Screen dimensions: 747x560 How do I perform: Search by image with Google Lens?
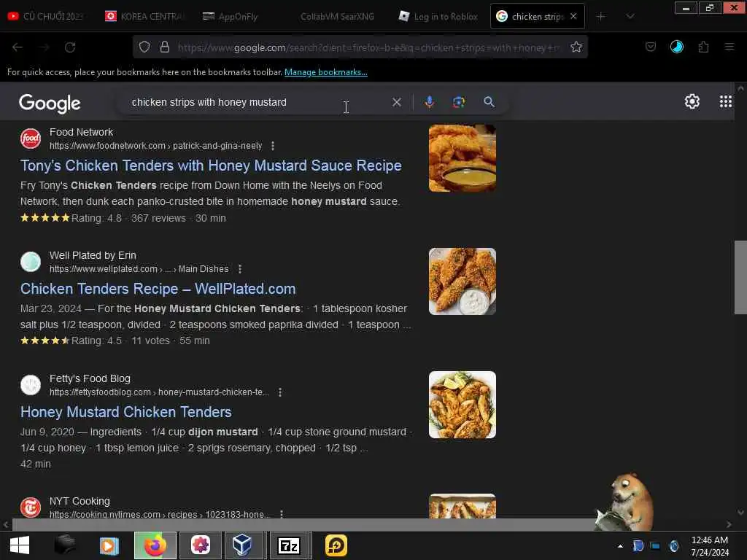pos(459,102)
